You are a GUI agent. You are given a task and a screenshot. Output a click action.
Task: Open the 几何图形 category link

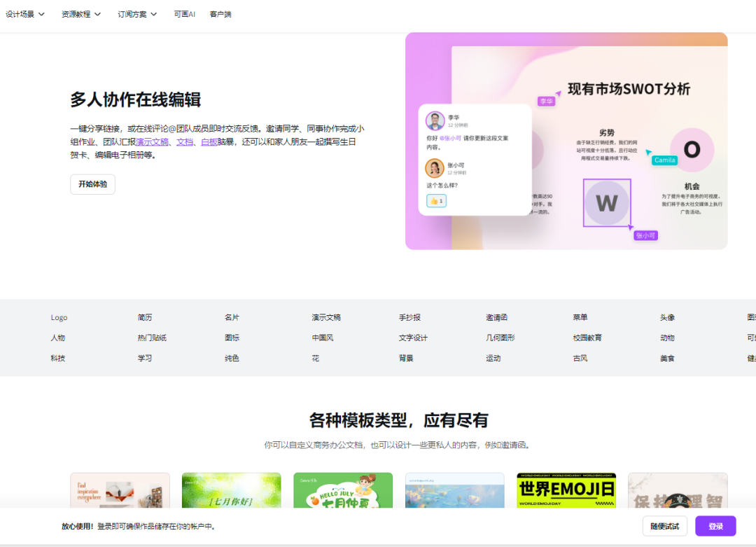click(x=500, y=338)
